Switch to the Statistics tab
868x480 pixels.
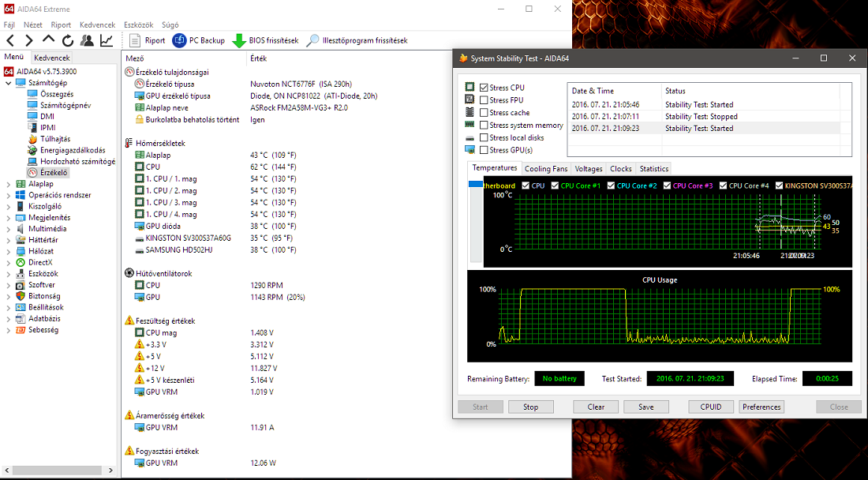pyautogui.click(x=654, y=169)
